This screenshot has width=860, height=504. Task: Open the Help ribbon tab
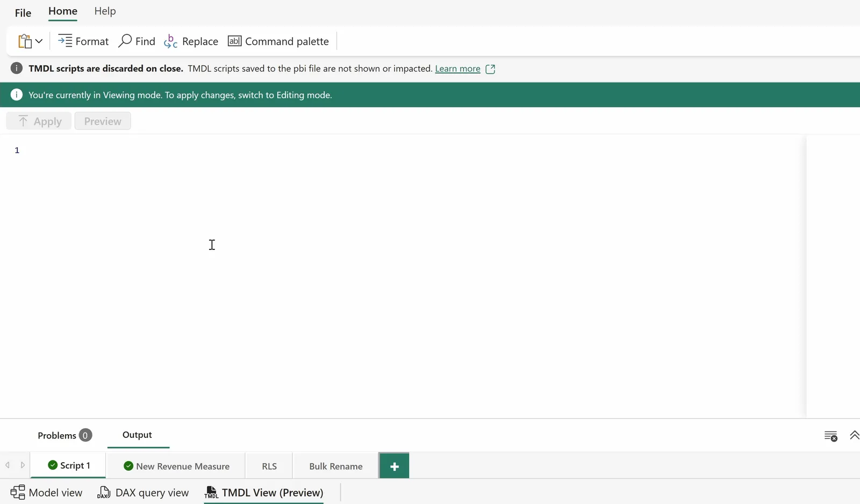point(105,11)
